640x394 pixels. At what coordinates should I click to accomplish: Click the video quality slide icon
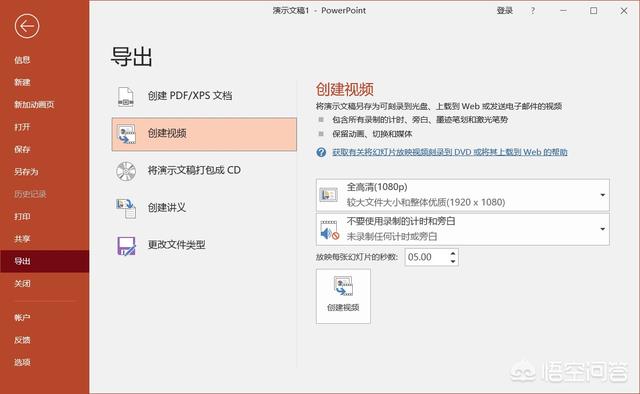click(329, 195)
